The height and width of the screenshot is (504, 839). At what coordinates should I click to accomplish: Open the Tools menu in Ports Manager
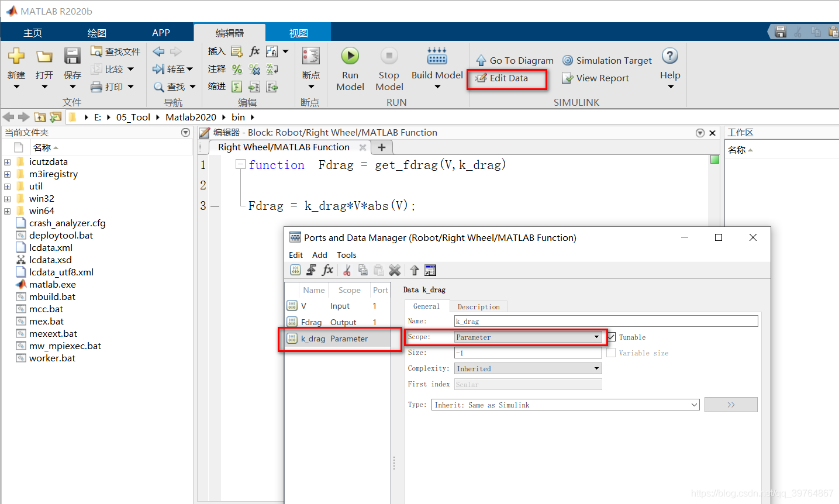347,255
